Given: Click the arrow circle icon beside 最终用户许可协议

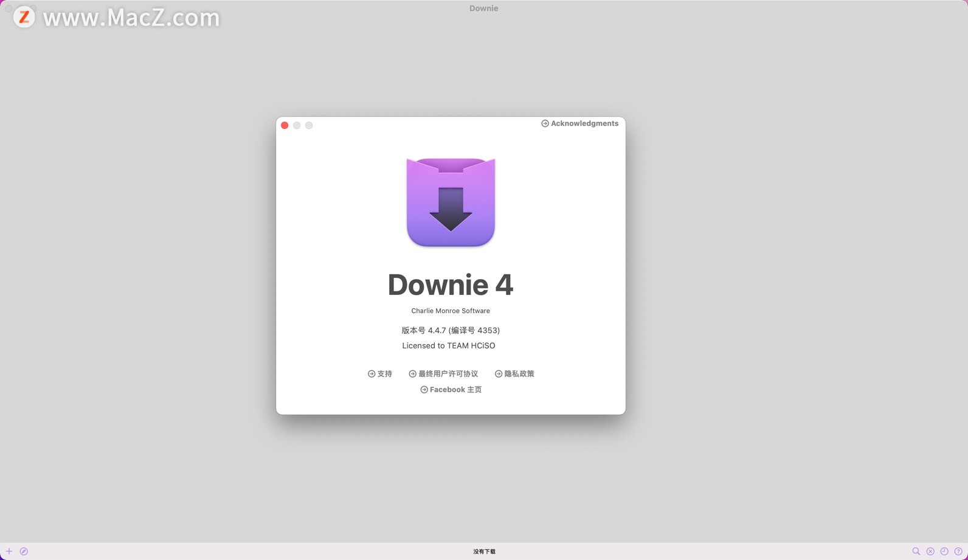Looking at the screenshot, I should pos(412,374).
